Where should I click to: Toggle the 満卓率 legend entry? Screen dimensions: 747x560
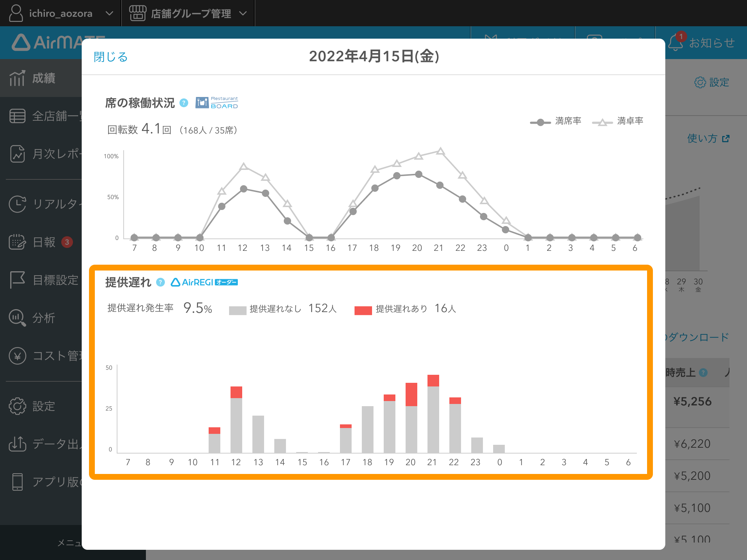tap(618, 121)
